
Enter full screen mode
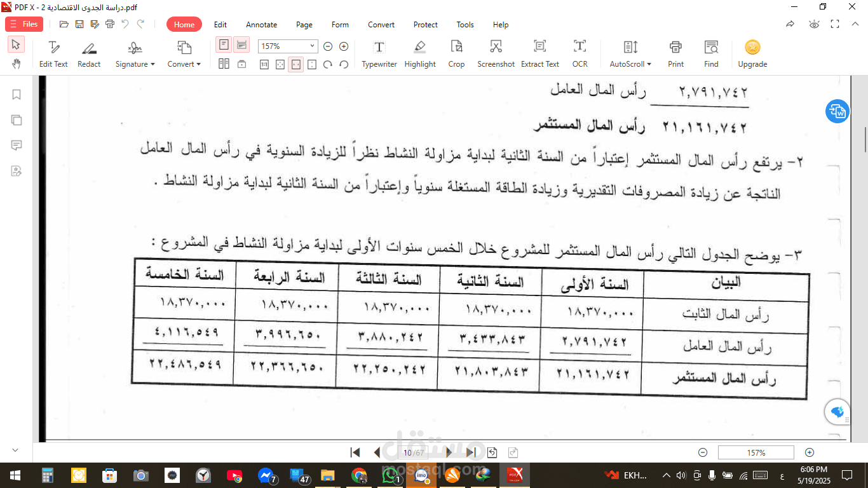[x=835, y=24]
